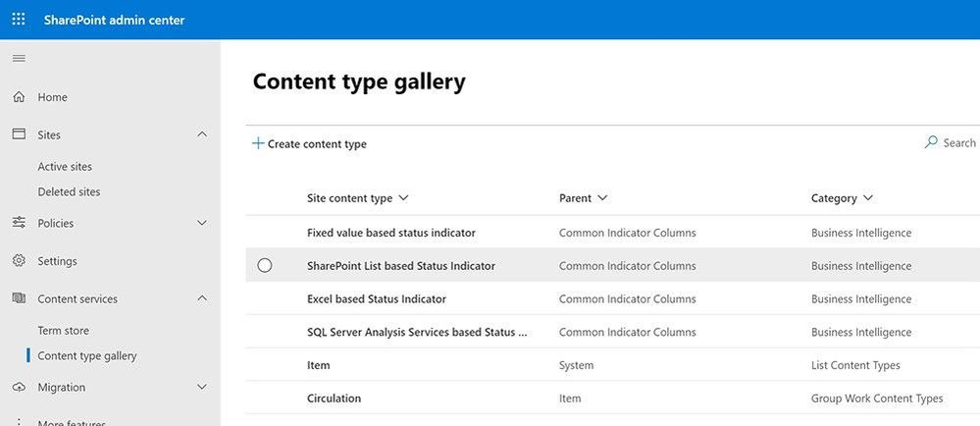Go to Home in the sidebar
The height and width of the screenshot is (426, 980).
point(53,97)
